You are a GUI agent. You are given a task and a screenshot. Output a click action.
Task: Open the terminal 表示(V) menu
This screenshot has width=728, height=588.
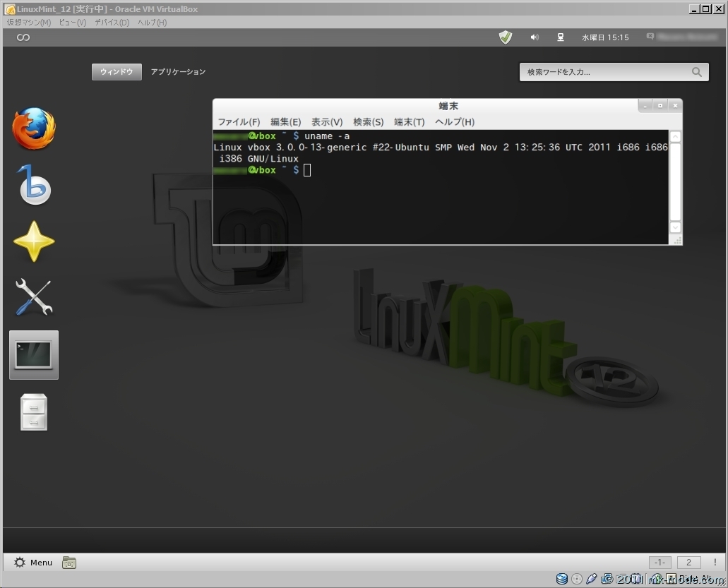point(327,122)
